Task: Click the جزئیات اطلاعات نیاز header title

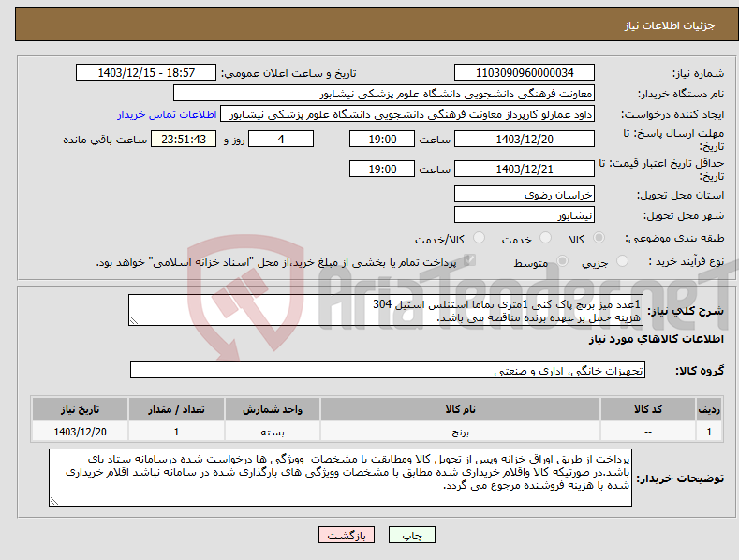Action: 670,25
